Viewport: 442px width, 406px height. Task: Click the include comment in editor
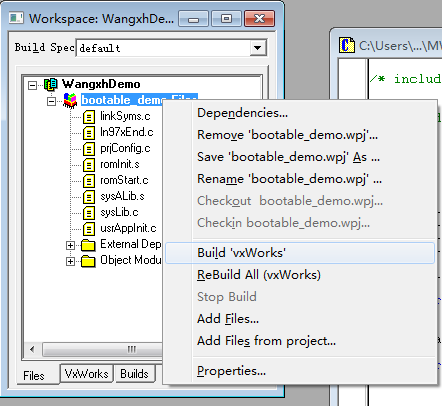point(405,79)
